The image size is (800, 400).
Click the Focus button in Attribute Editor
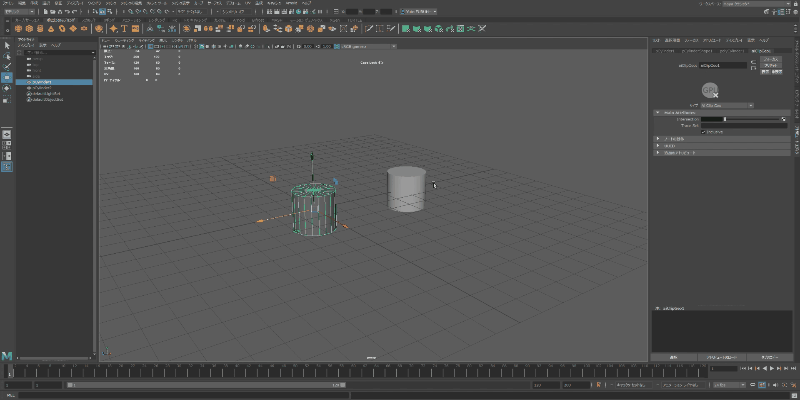pos(771,59)
